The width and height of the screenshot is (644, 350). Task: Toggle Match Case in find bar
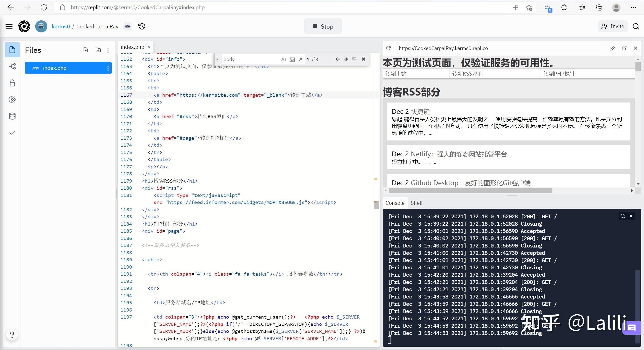pyautogui.click(x=284, y=59)
